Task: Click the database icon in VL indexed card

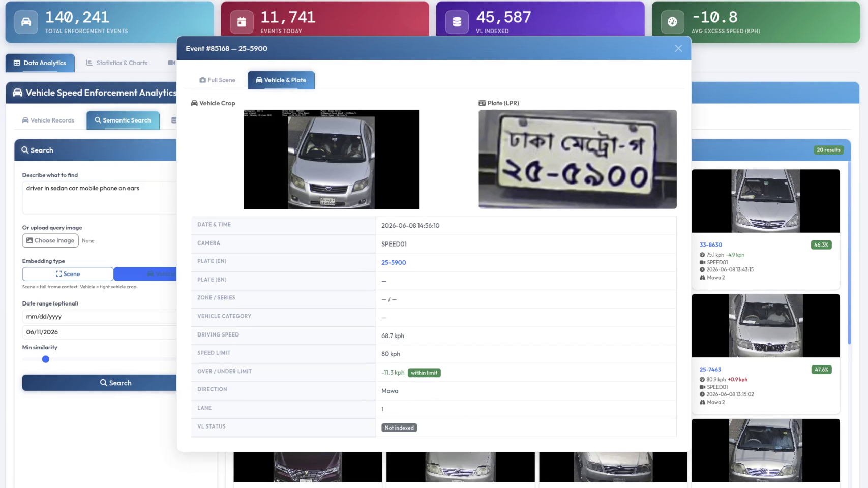Action: point(457,22)
